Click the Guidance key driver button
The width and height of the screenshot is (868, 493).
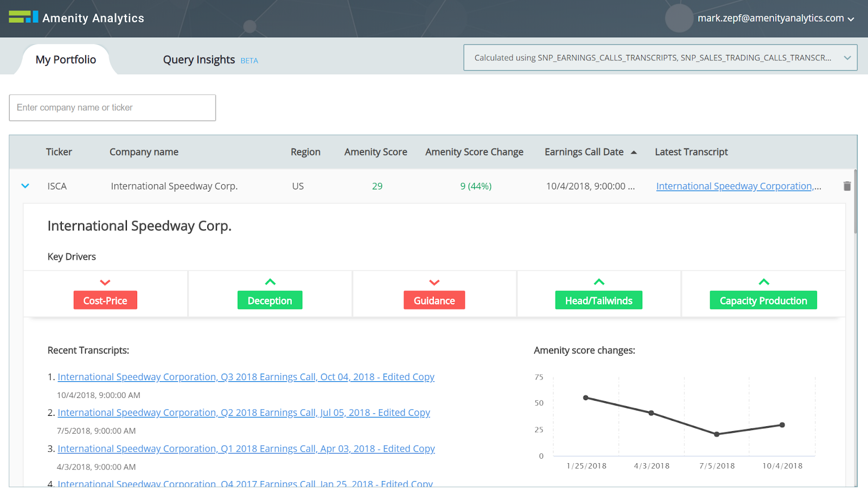[x=434, y=300]
